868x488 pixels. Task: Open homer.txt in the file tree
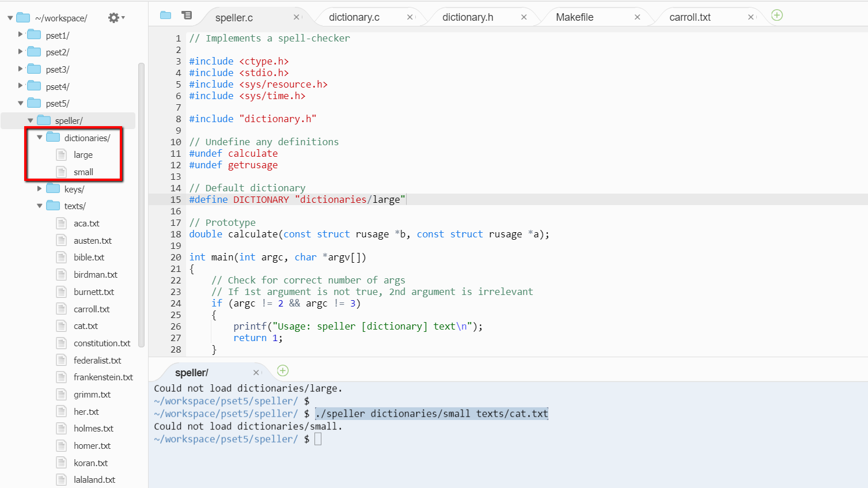coord(92,445)
